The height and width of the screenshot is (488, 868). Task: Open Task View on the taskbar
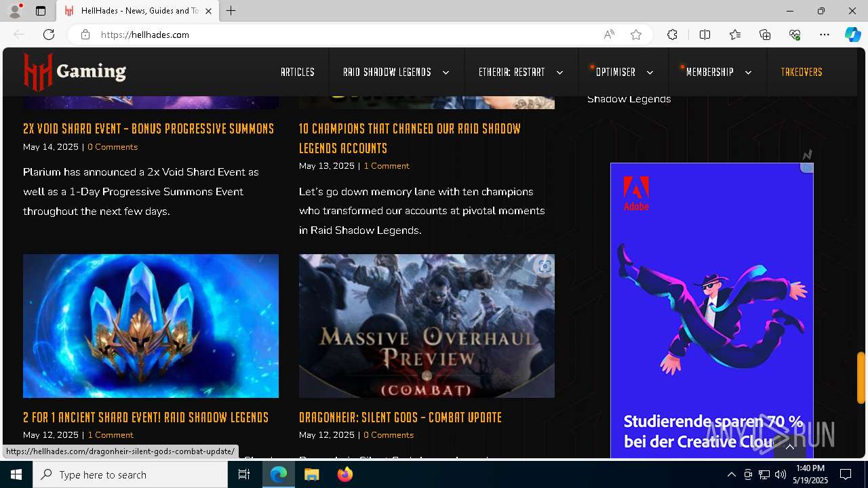244,474
